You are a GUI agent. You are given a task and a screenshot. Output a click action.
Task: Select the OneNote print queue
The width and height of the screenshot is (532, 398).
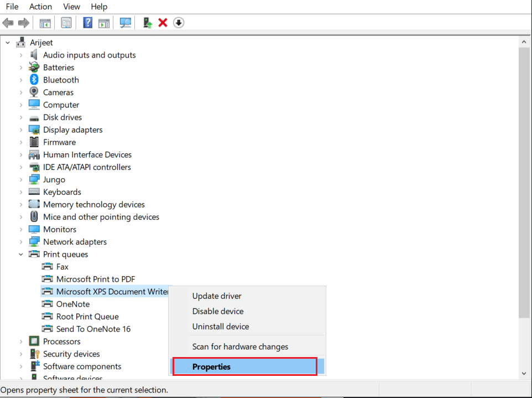coord(73,304)
